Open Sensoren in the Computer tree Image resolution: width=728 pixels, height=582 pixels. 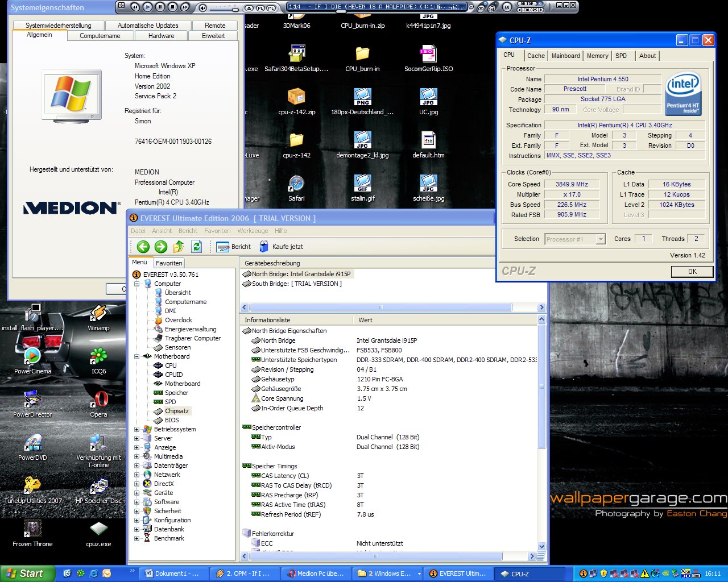tap(172, 347)
